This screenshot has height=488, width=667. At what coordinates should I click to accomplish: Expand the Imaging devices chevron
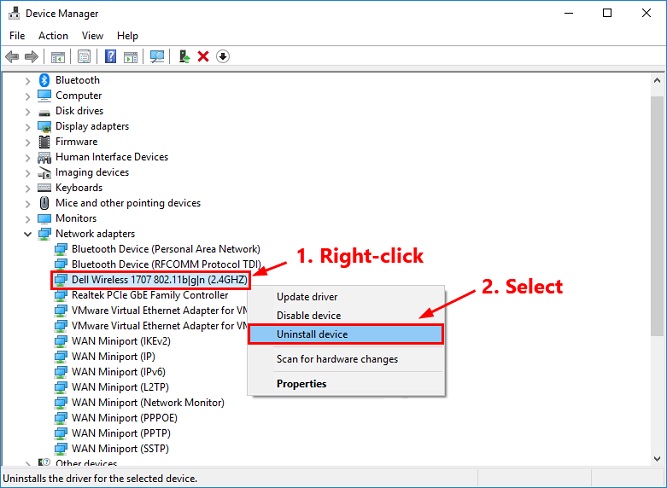pos(28,173)
